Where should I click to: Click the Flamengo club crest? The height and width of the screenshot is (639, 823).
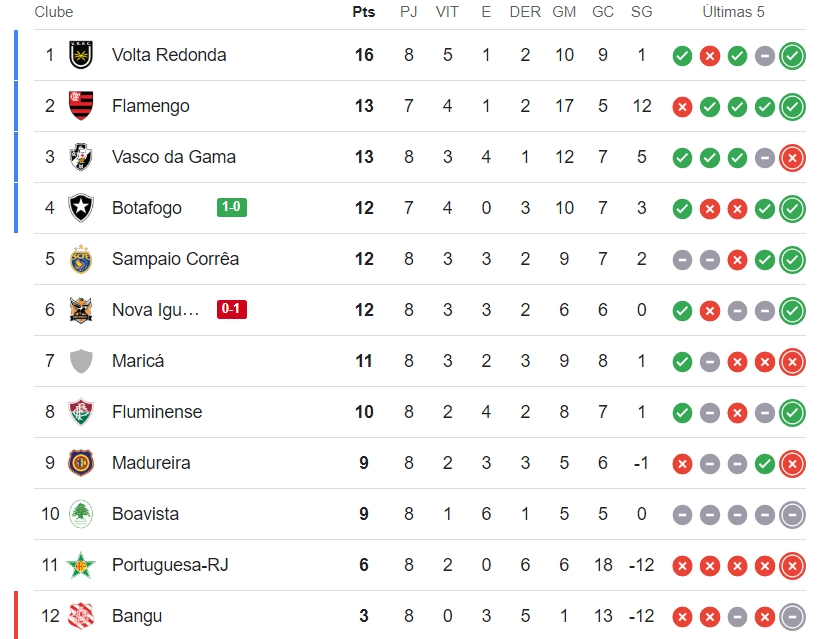81,106
